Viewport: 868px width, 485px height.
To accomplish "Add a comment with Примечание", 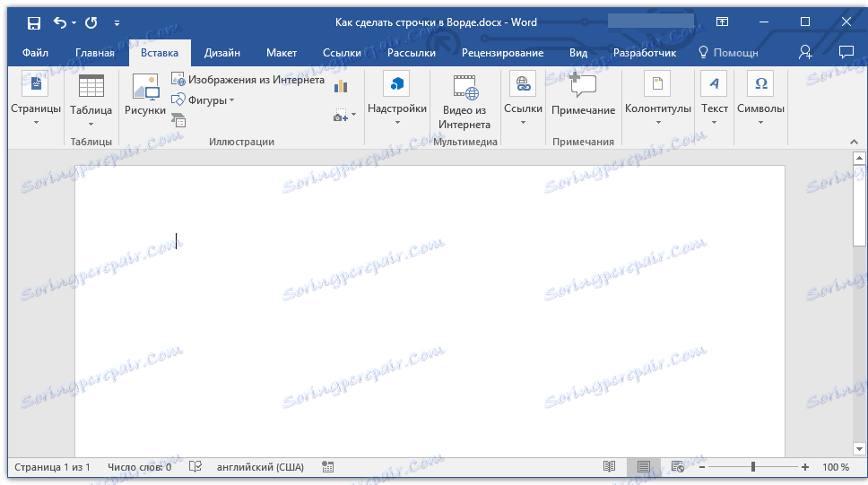I will click(x=584, y=95).
